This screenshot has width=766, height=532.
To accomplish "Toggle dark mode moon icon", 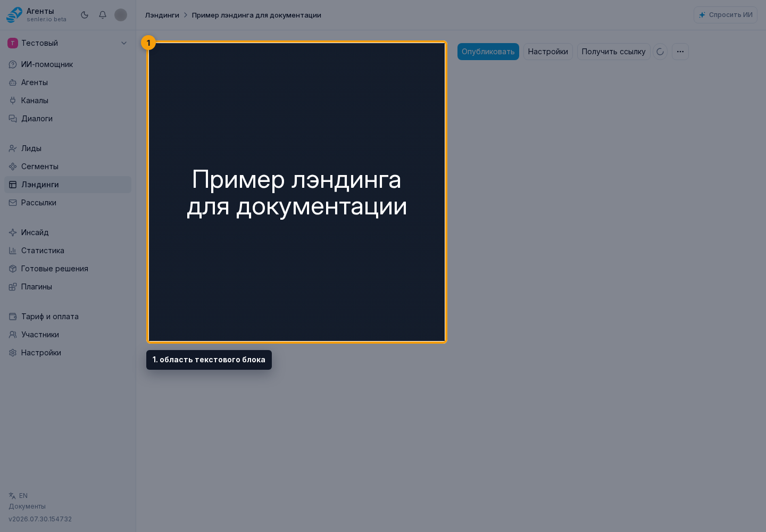I will pyautogui.click(x=85, y=15).
